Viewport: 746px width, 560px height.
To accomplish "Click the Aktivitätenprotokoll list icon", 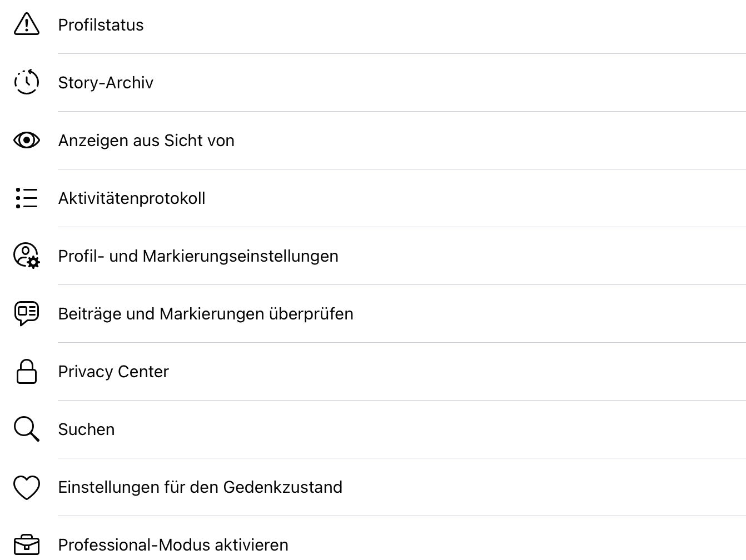I will [x=26, y=198].
